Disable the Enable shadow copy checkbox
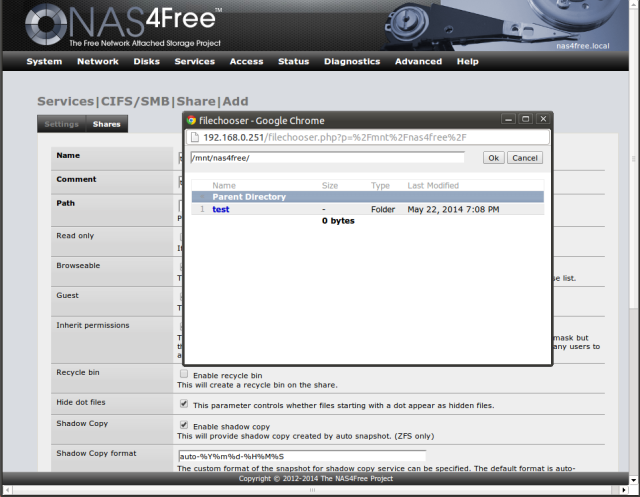 (x=184, y=425)
